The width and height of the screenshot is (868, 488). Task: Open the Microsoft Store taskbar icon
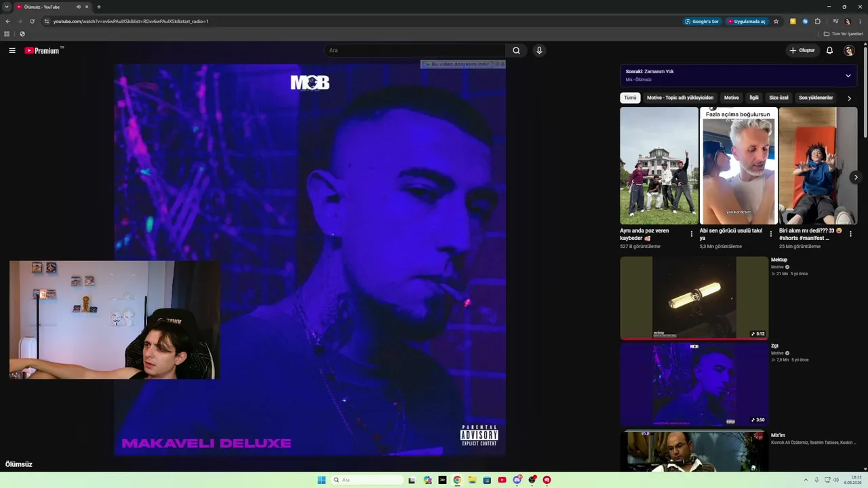[x=487, y=480]
